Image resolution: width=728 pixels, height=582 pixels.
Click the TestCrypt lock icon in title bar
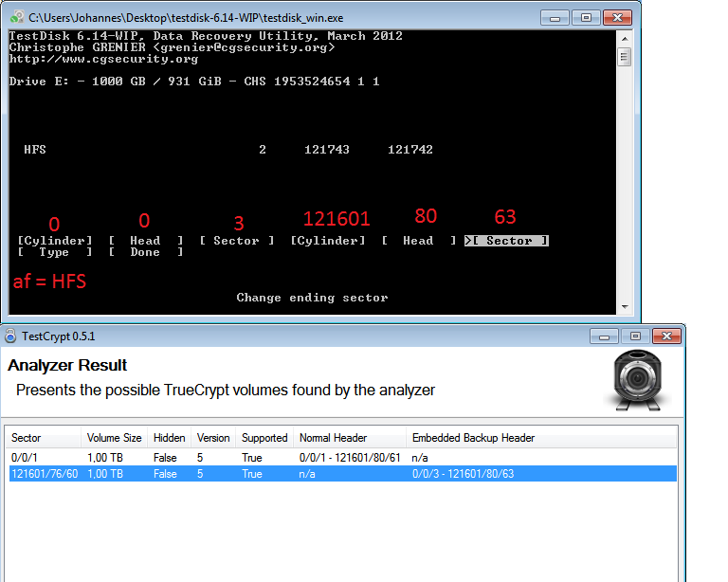[10, 336]
